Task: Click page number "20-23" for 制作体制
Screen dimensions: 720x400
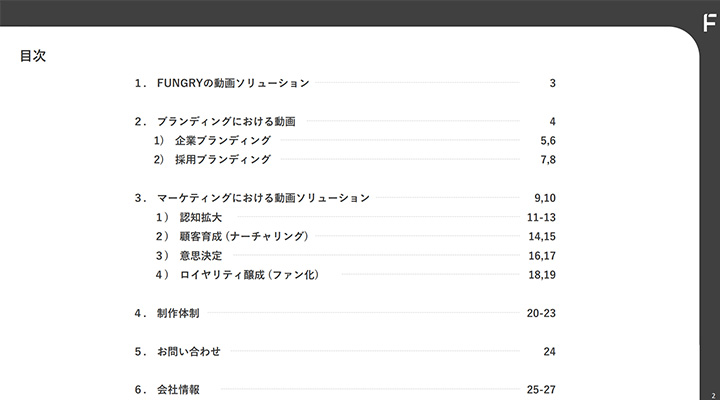Action: (x=541, y=313)
